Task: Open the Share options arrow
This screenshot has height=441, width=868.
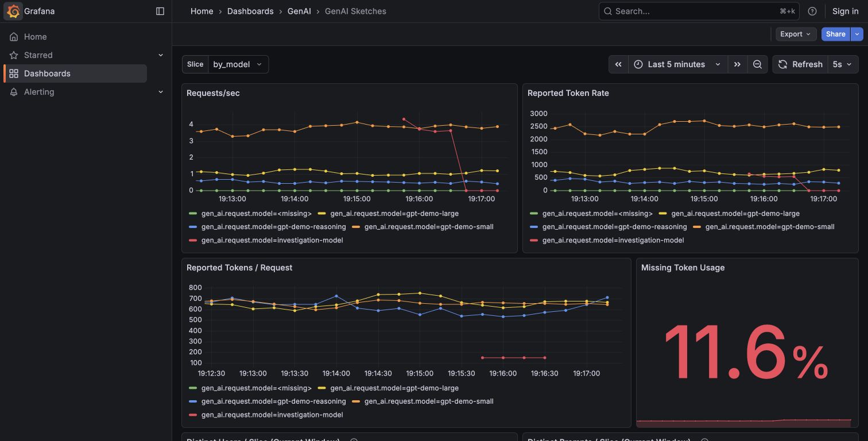Action: (x=857, y=34)
